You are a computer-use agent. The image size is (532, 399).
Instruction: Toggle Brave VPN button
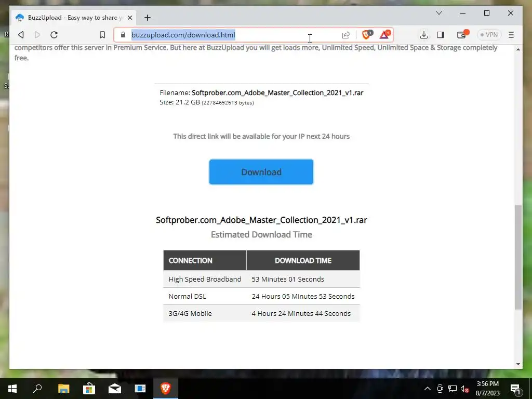point(489,35)
